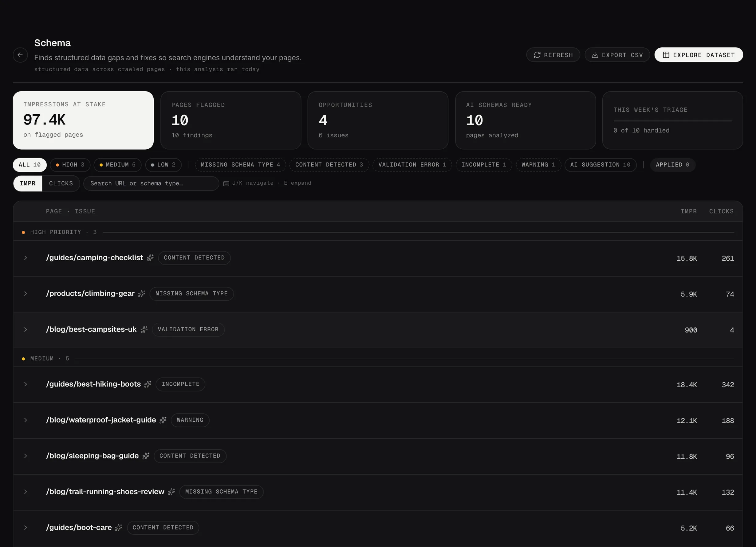Go back using the arrow icon beside Schema
756x547 pixels.
pos(20,55)
